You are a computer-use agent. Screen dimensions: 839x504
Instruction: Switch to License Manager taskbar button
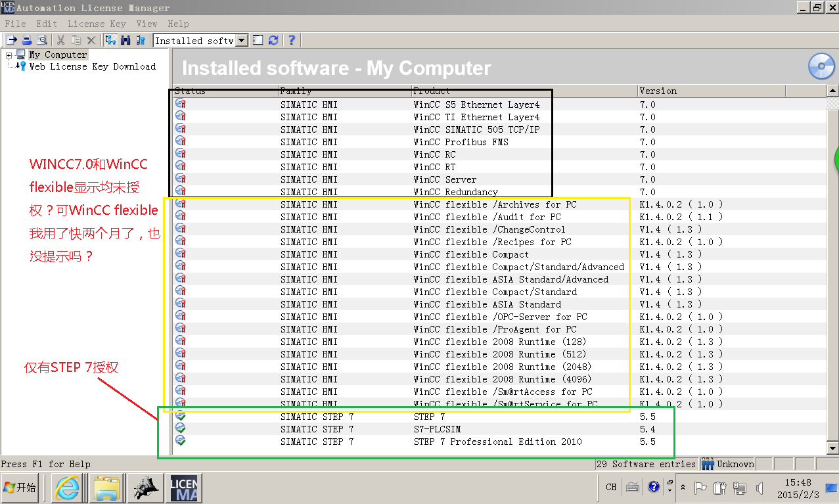click(x=183, y=488)
